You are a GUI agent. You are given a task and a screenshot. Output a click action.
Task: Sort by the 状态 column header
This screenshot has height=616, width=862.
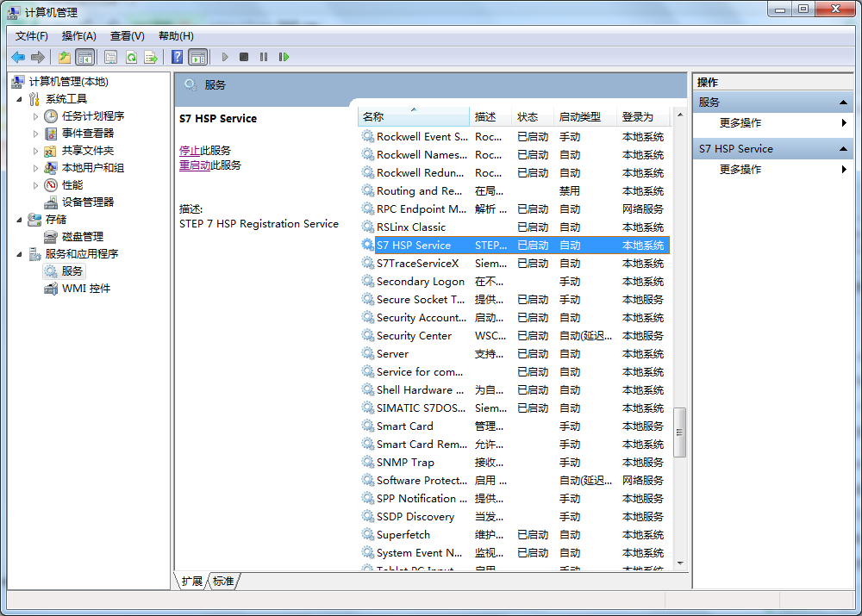(532, 117)
